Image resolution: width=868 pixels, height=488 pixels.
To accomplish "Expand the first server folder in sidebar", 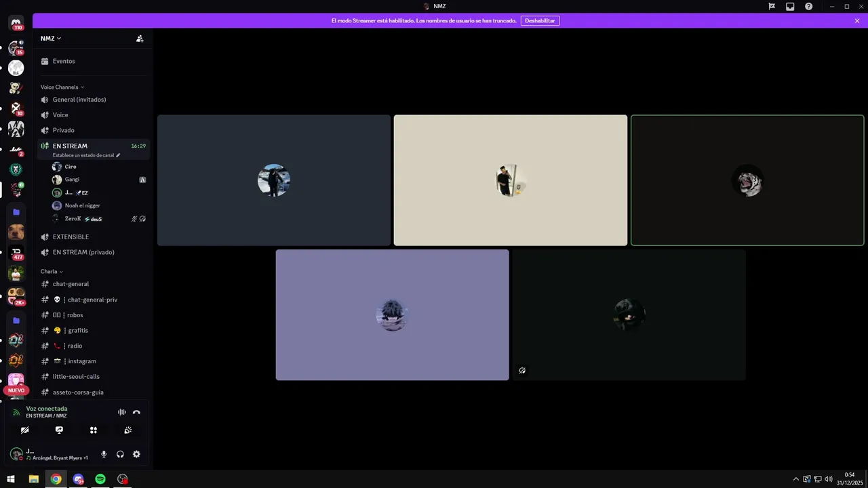I will 16,212.
